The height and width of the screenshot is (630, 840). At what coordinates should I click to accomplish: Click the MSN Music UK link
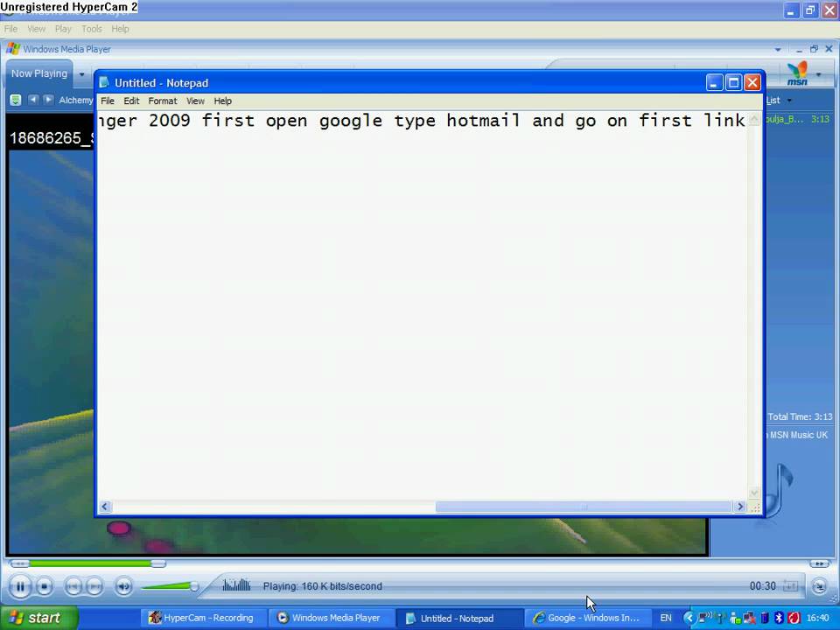[798, 435]
